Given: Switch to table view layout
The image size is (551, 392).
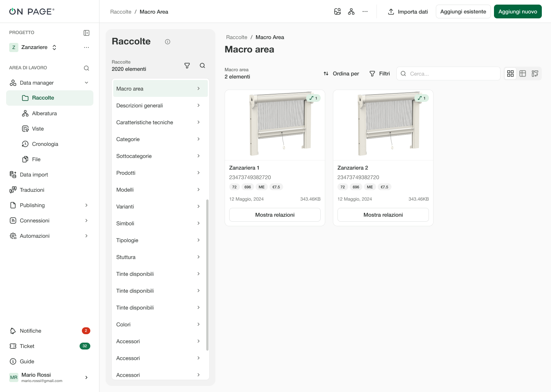Looking at the screenshot, I should pyautogui.click(x=523, y=73).
